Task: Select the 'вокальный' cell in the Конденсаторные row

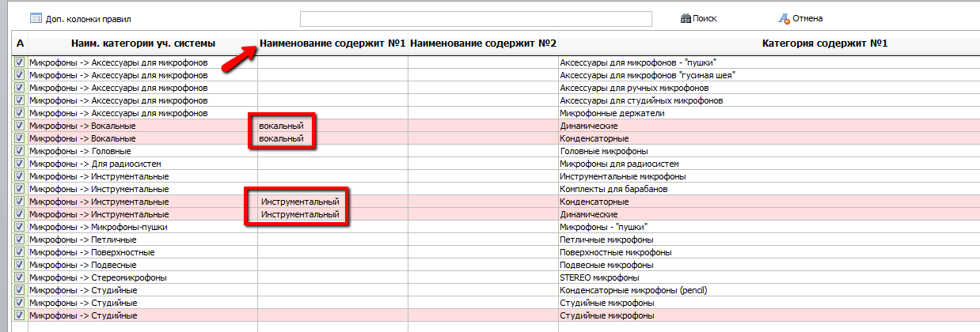Action: (x=332, y=138)
